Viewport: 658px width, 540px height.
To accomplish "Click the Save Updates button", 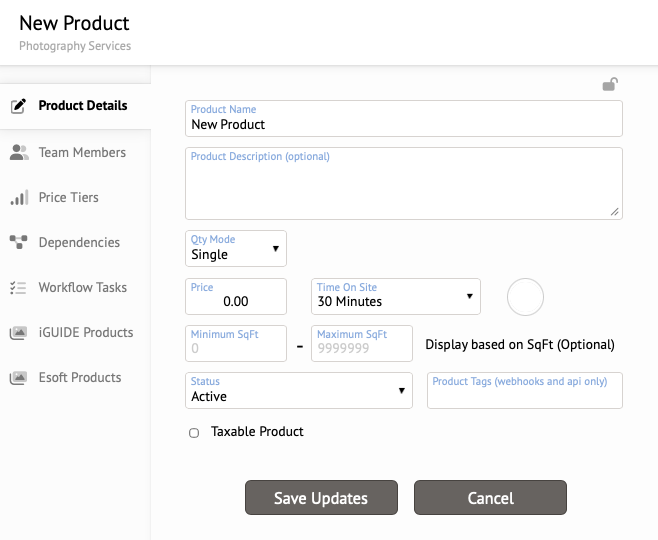I will coord(321,498).
